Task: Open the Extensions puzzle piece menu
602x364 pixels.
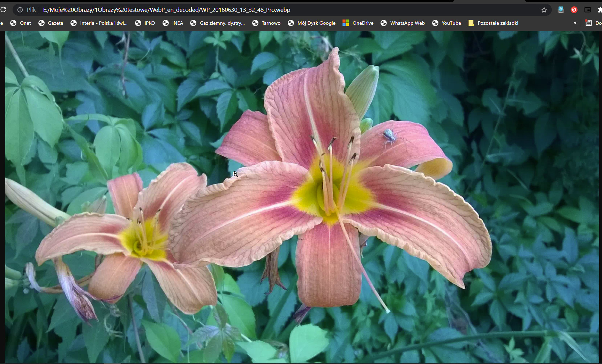Action: point(600,10)
